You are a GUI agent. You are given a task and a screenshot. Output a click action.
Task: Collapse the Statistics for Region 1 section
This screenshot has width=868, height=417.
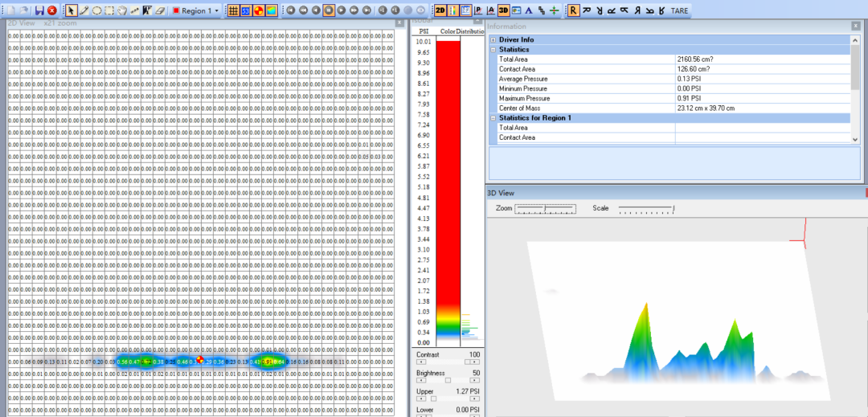(x=493, y=118)
